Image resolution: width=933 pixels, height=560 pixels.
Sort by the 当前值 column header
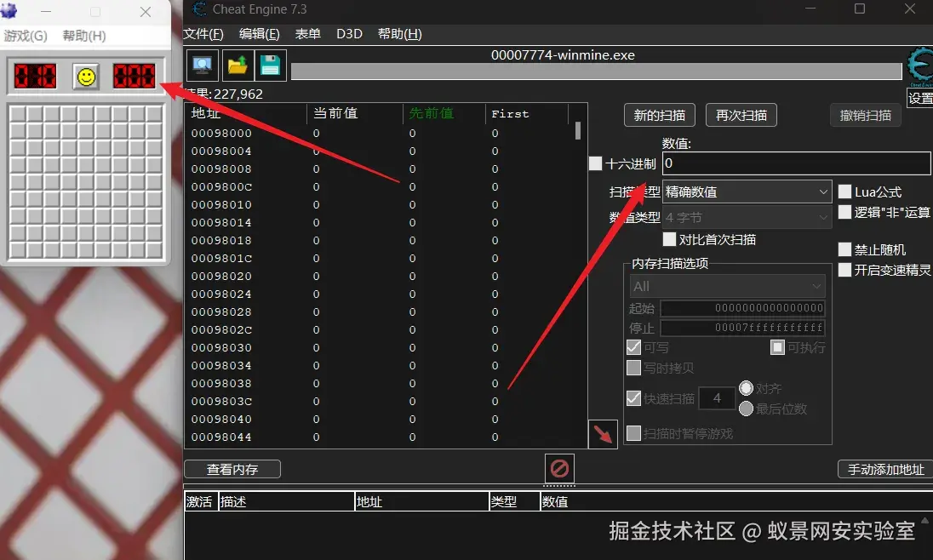[355, 113]
